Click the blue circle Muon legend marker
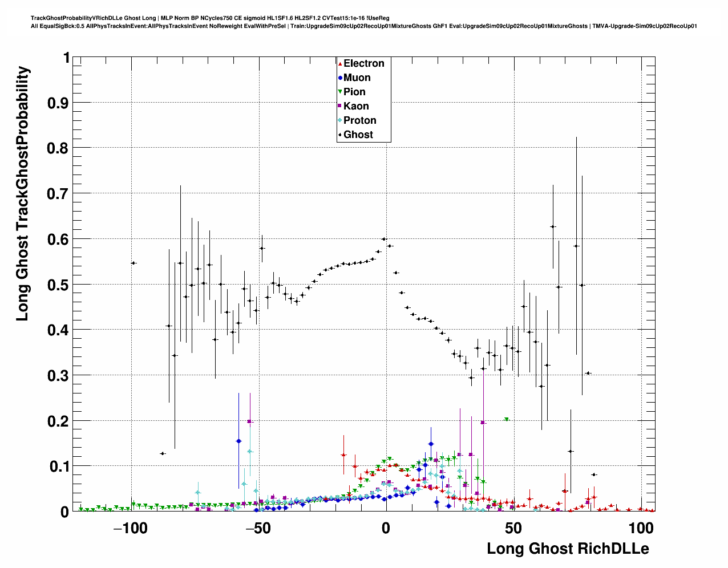The width and height of the screenshot is (728, 568). [340, 78]
